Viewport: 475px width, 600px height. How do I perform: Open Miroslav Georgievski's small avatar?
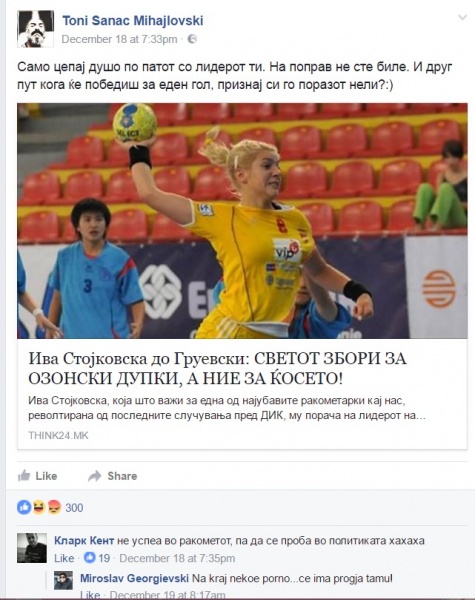point(63,580)
